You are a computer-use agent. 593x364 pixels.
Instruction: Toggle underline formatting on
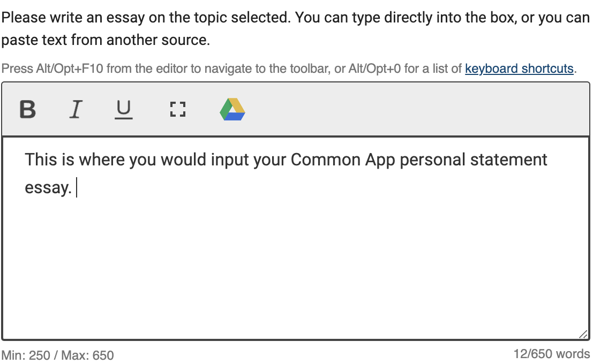click(123, 109)
